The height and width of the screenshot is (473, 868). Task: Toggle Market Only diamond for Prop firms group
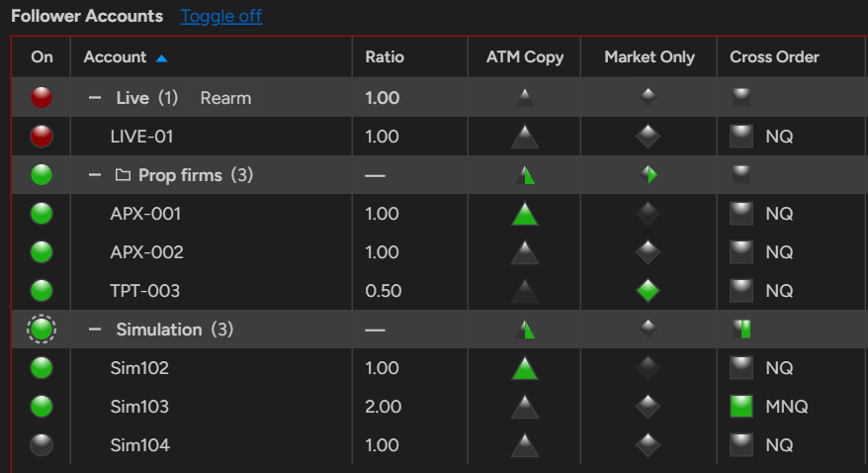(x=648, y=174)
